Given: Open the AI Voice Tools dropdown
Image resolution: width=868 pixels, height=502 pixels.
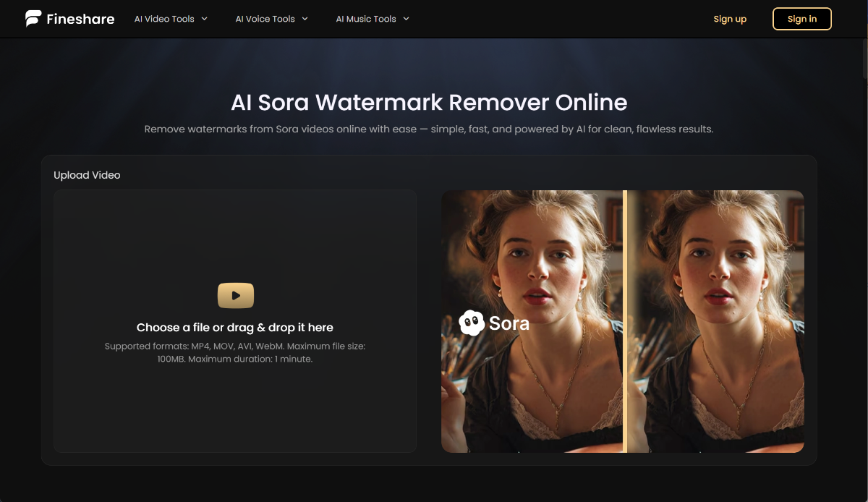Looking at the screenshot, I should coord(266,19).
